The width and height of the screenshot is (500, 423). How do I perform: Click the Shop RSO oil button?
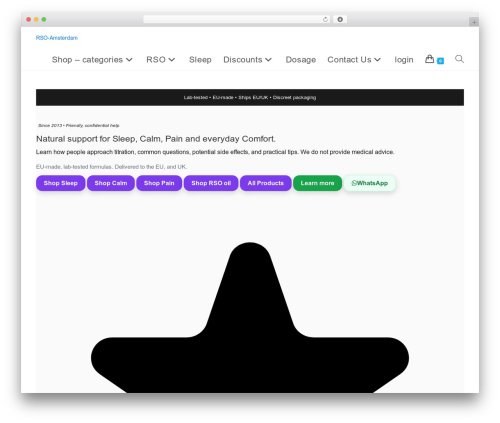pos(211,183)
